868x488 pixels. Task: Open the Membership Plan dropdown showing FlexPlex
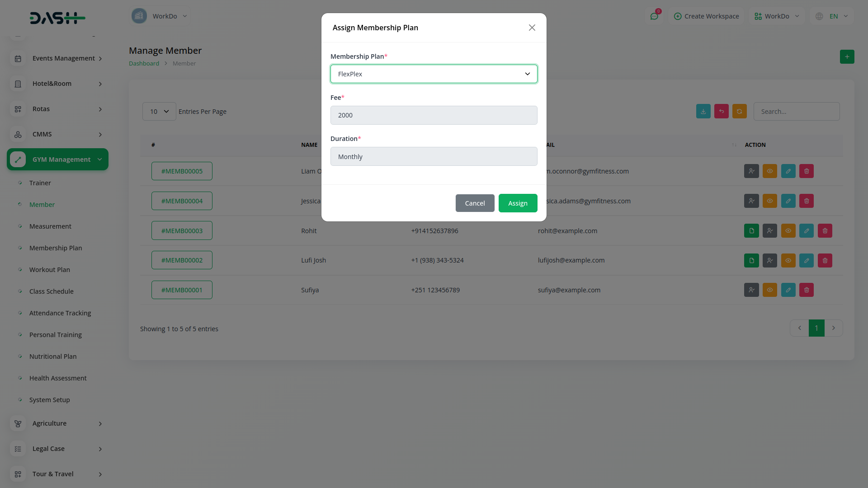pyautogui.click(x=434, y=74)
